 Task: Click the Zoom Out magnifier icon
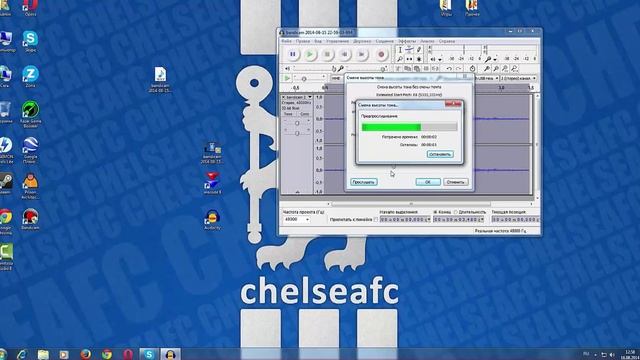tap(496, 69)
